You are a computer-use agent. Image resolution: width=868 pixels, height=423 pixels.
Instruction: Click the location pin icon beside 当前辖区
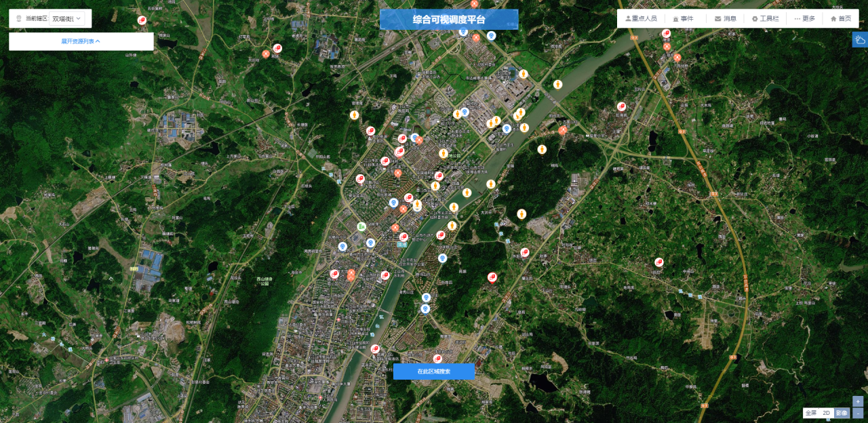point(19,18)
